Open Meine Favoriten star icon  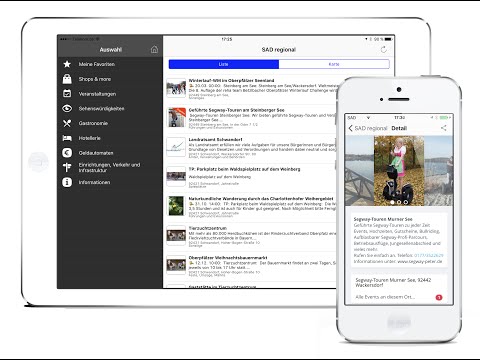pyautogui.click(x=67, y=64)
